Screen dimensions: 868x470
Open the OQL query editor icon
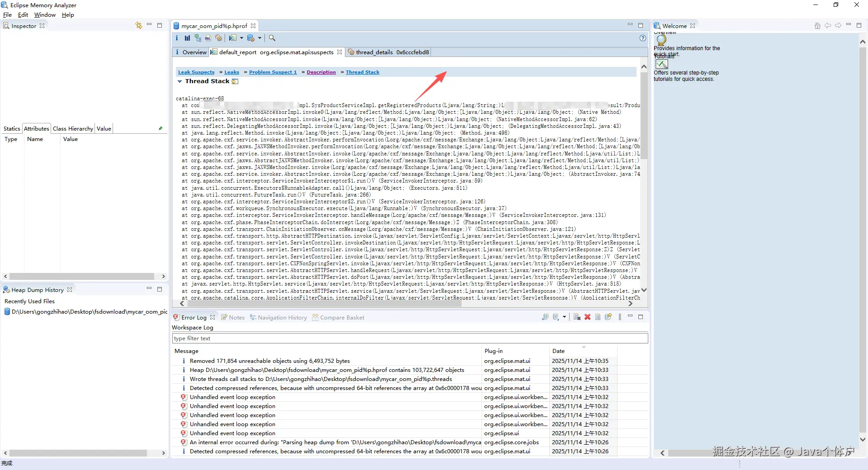[208, 38]
